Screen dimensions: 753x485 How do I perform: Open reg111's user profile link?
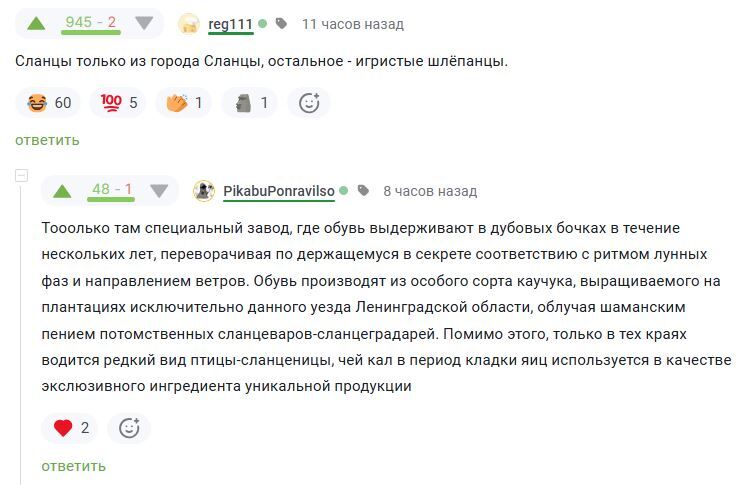click(x=230, y=23)
